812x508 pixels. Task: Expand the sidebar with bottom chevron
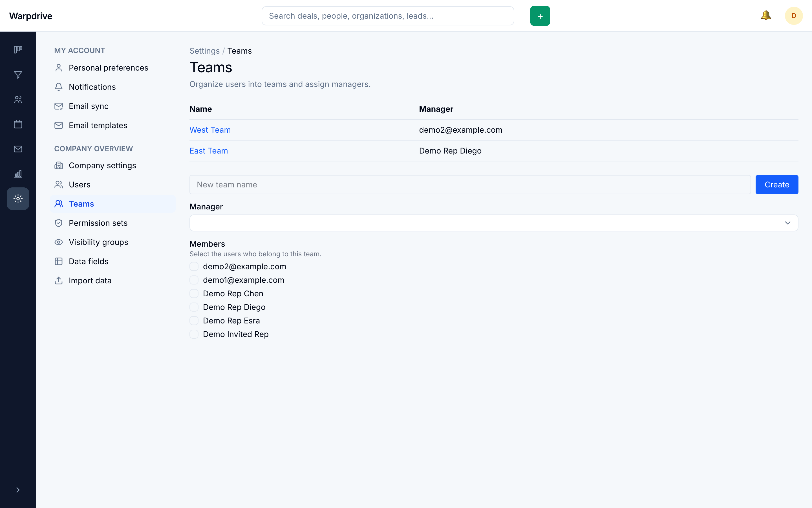[18, 490]
